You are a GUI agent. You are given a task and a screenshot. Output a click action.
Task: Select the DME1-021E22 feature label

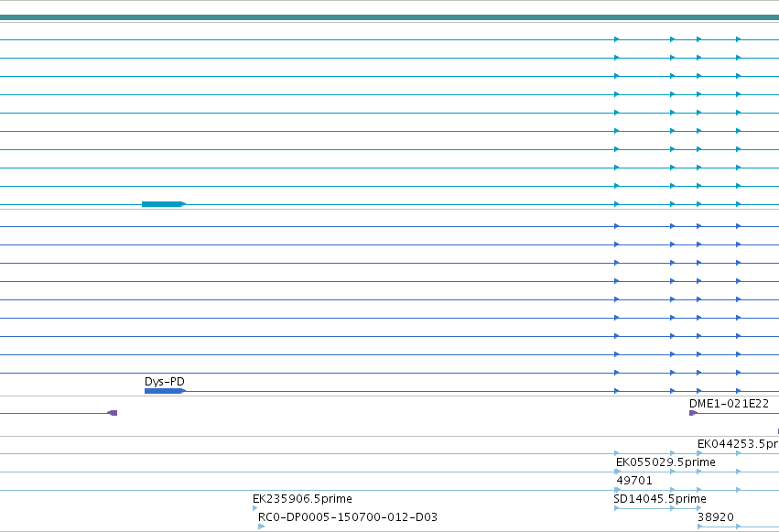pyautogui.click(x=729, y=403)
